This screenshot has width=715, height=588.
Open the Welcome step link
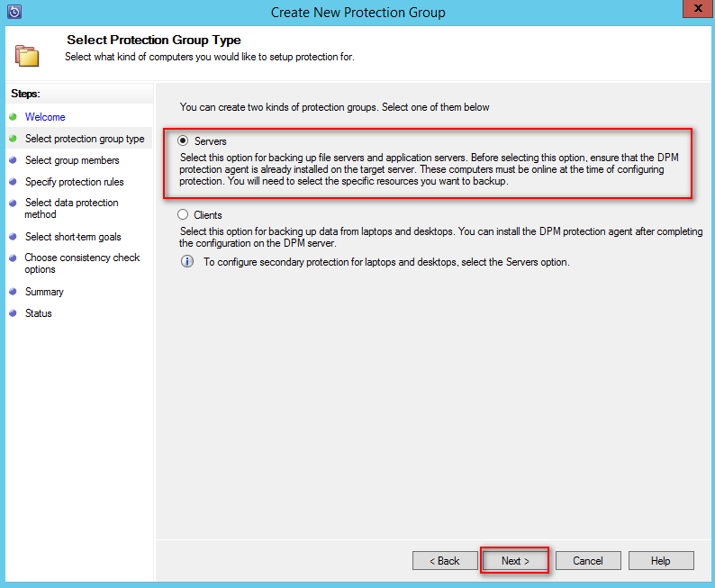45,117
